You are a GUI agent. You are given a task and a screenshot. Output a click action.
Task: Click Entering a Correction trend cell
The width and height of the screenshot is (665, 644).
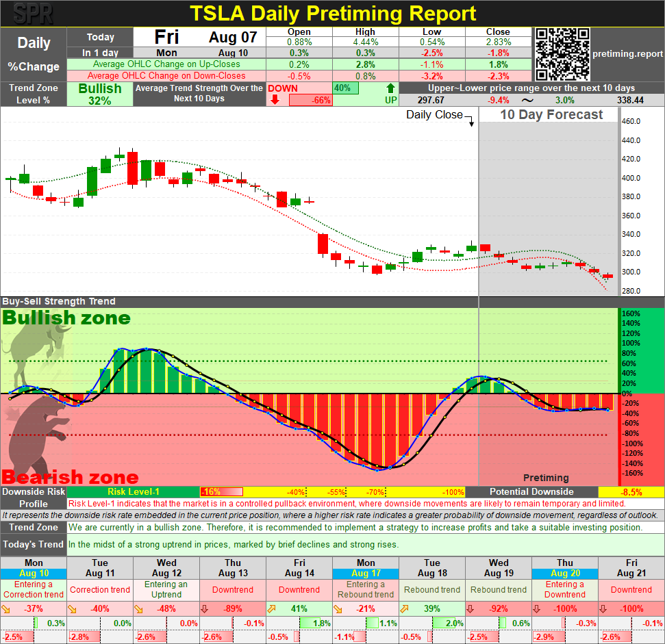pos(34,589)
